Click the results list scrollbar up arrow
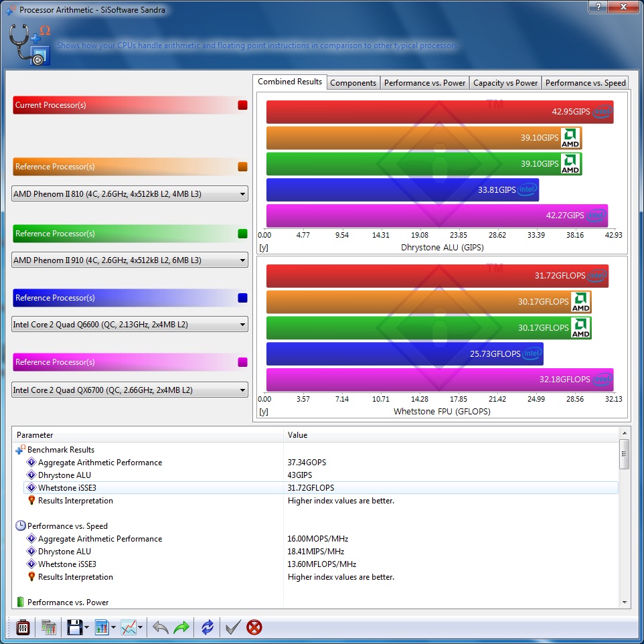Screen dimensions: 644x644 click(625, 433)
